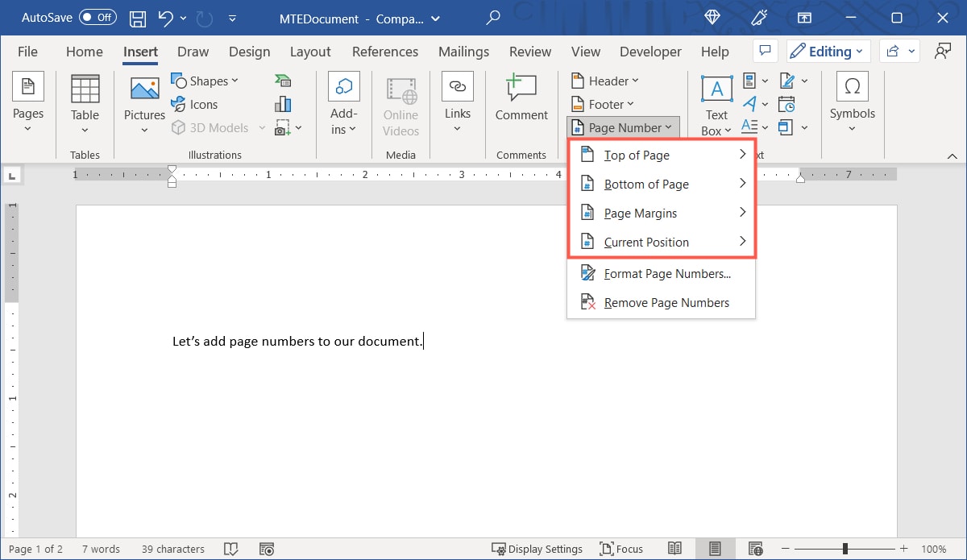The height and width of the screenshot is (560, 967).
Task: Open the Symbols gallery
Action: (852, 102)
